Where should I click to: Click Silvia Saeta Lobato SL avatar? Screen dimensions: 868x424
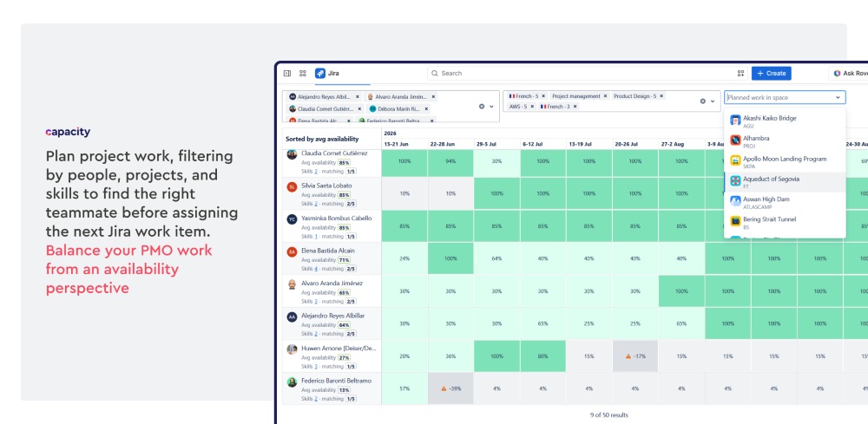[x=292, y=186]
